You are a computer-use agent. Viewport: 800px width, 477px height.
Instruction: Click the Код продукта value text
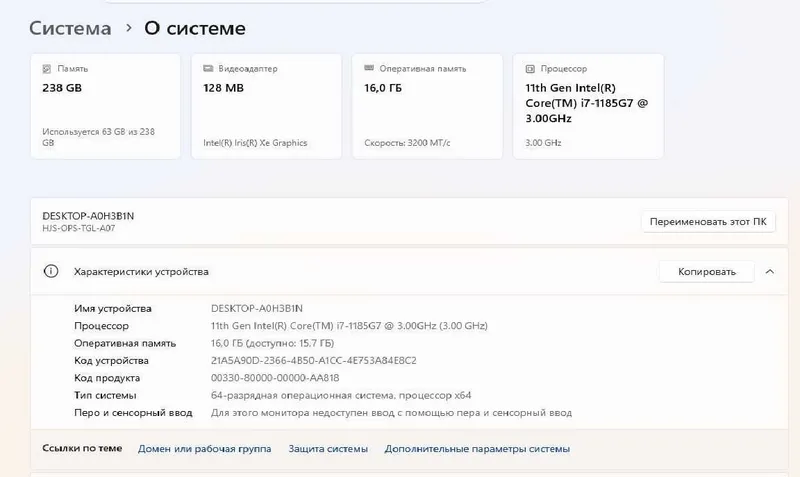[275, 378]
